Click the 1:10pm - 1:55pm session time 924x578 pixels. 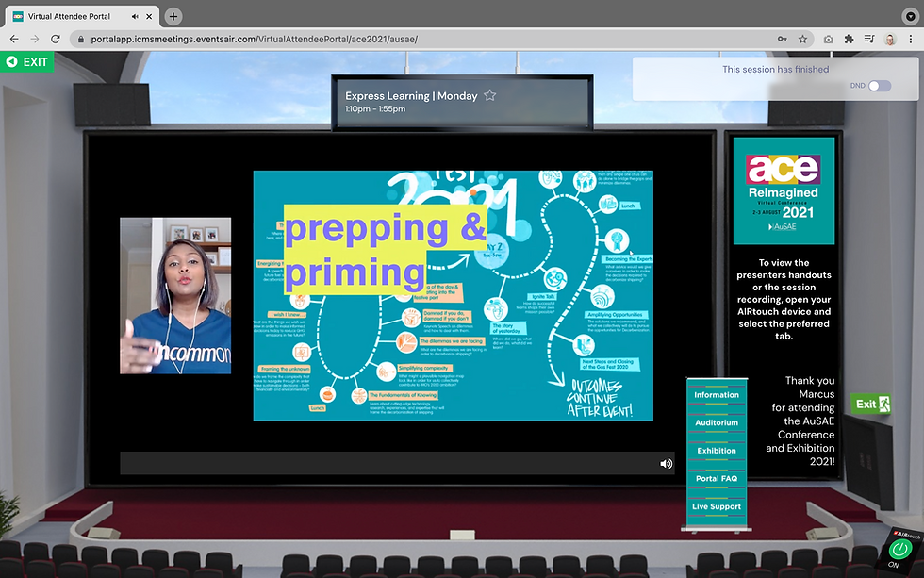[375, 109]
